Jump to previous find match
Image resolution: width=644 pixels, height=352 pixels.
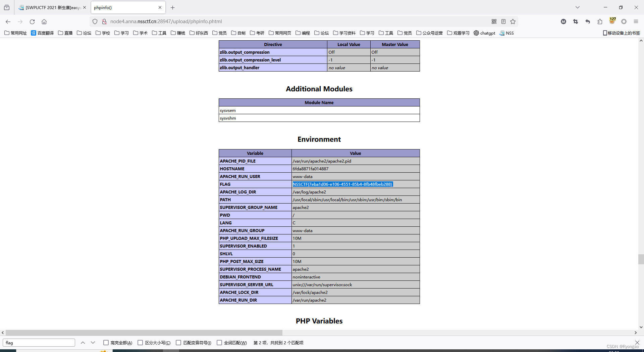point(83,343)
